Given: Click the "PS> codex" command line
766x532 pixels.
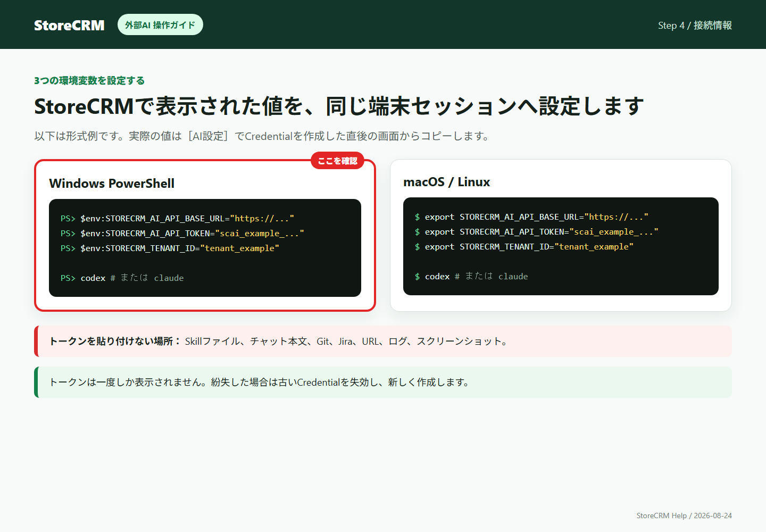Looking at the screenshot, I should [x=122, y=278].
